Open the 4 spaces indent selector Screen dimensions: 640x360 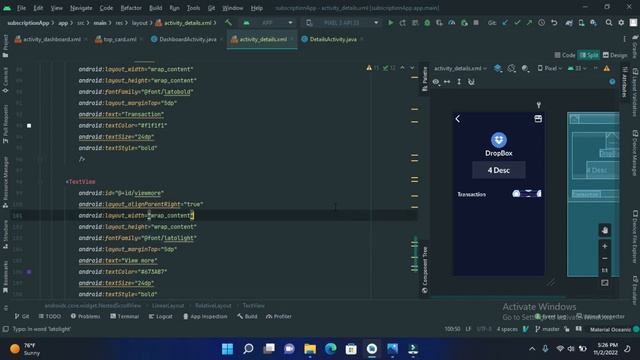coord(507,329)
